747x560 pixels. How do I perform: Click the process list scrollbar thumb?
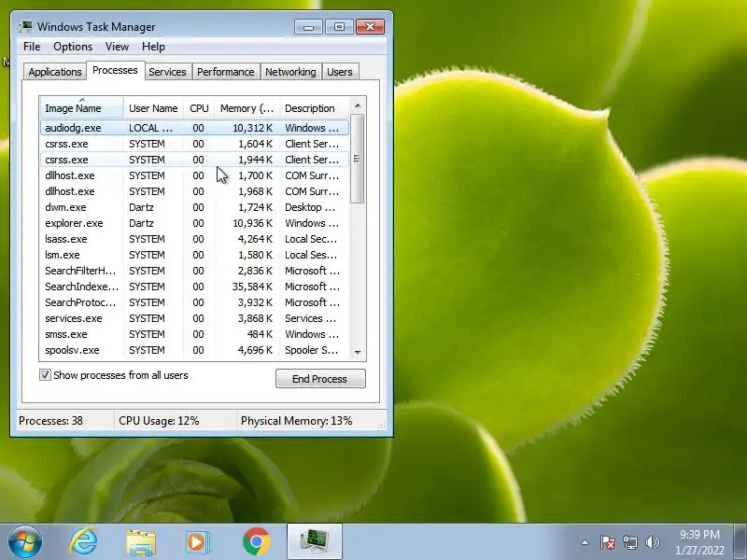358,159
